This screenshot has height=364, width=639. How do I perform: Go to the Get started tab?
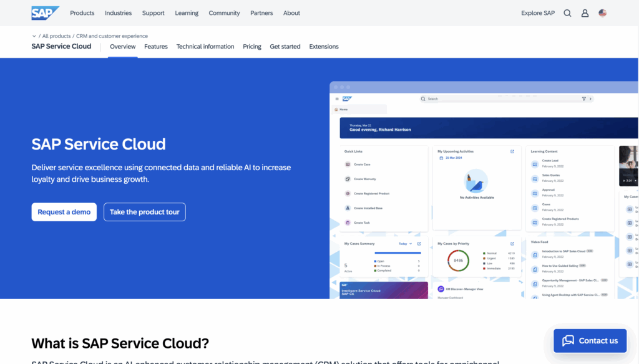(x=285, y=47)
